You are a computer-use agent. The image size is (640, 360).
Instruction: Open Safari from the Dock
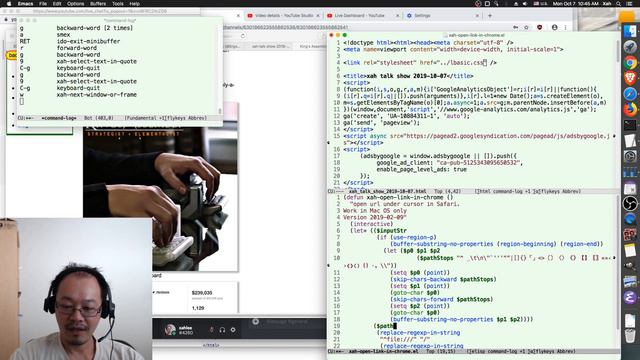click(630, 93)
